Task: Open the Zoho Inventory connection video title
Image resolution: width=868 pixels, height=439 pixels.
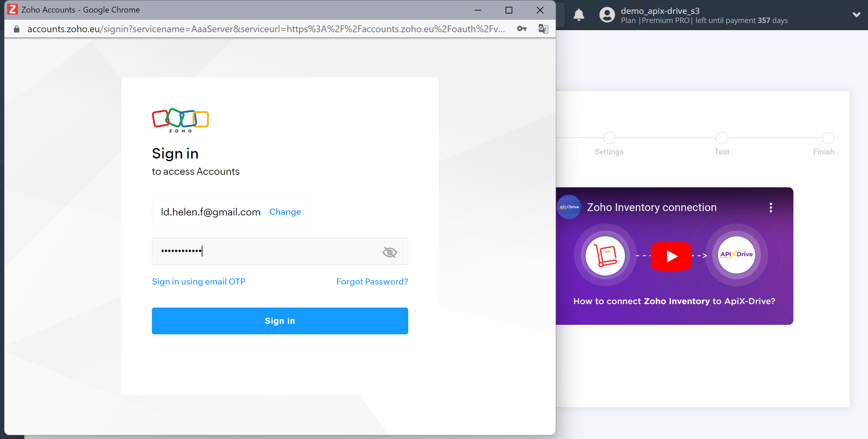Action: point(652,207)
